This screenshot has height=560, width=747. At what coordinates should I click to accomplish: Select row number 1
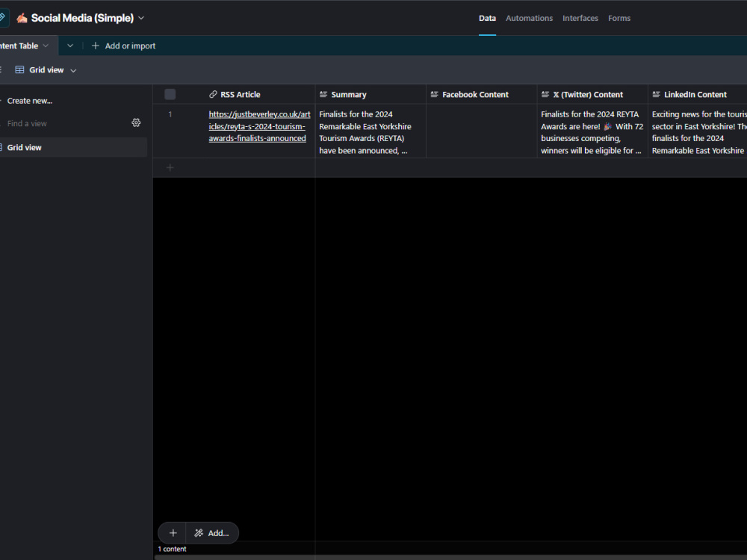170,114
